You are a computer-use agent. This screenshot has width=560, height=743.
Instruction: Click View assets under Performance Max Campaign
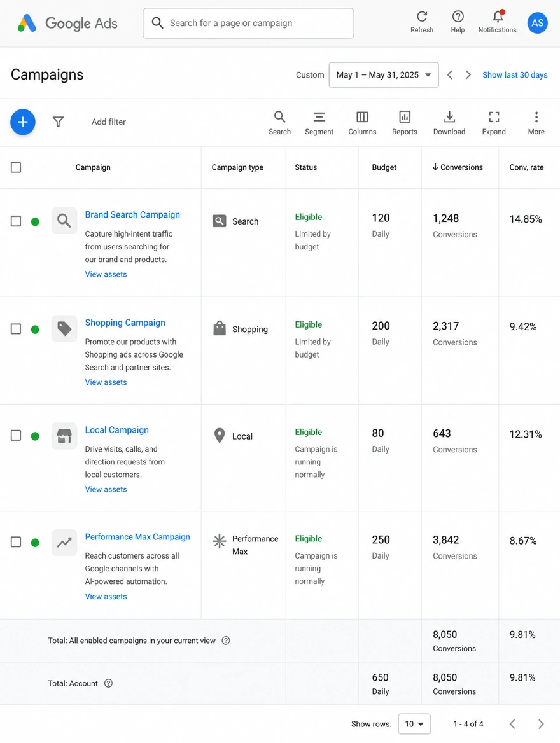click(106, 597)
